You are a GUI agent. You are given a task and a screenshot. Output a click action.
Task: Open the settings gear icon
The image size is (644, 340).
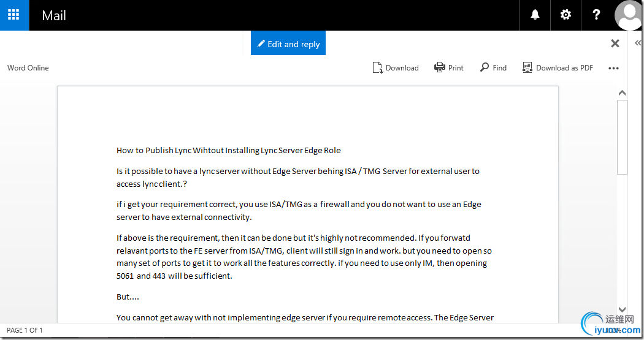pyautogui.click(x=565, y=15)
